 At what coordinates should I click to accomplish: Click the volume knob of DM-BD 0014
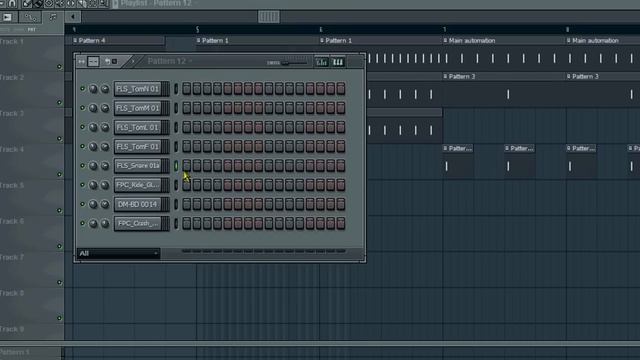(105, 204)
